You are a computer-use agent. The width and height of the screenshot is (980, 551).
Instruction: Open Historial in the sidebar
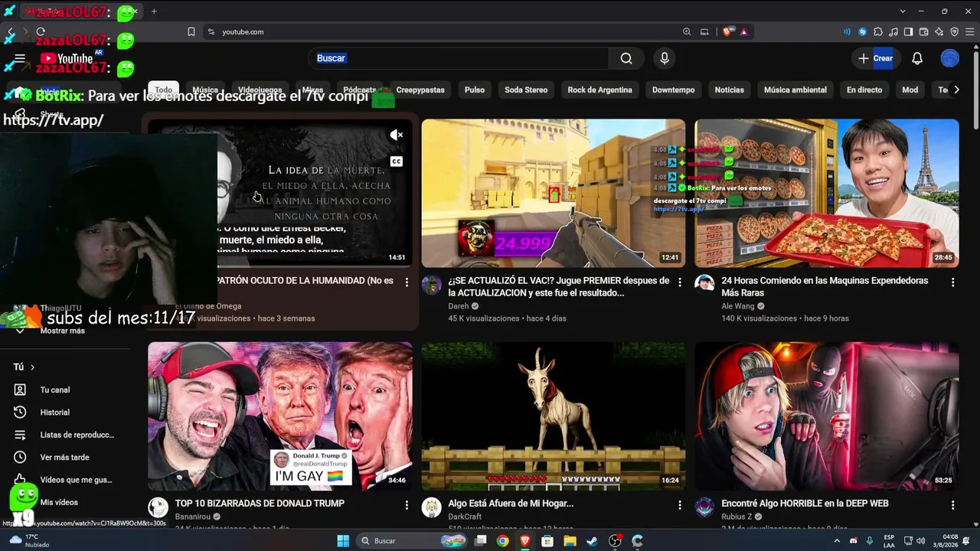click(x=55, y=412)
